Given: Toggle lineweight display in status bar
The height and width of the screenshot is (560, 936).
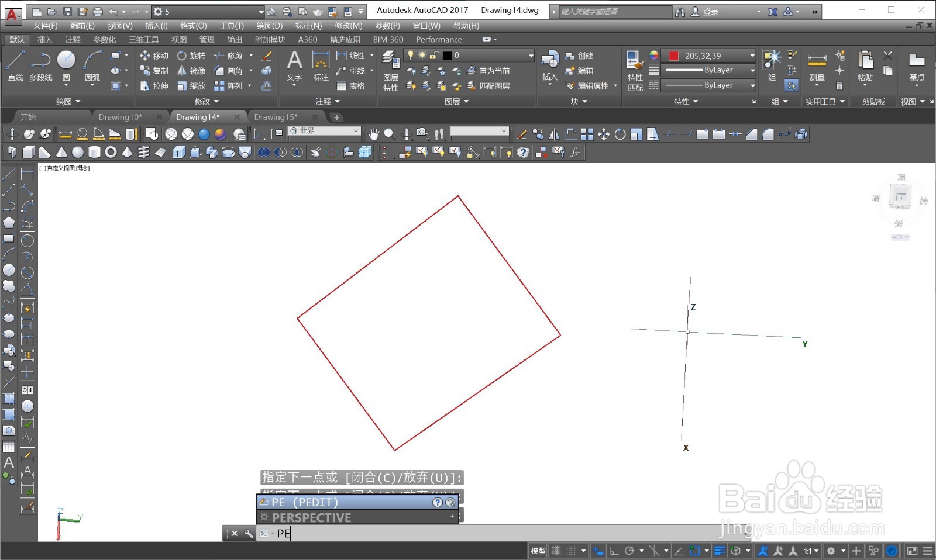Looking at the screenshot, I should pos(720,551).
